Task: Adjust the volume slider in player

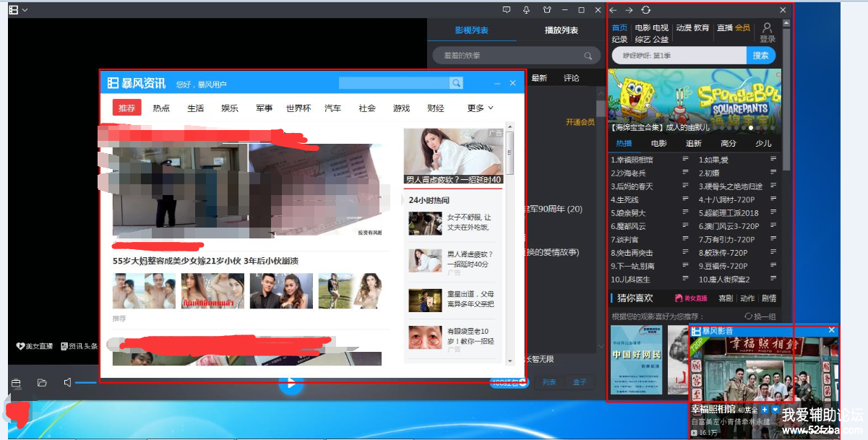Action: point(85,382)
